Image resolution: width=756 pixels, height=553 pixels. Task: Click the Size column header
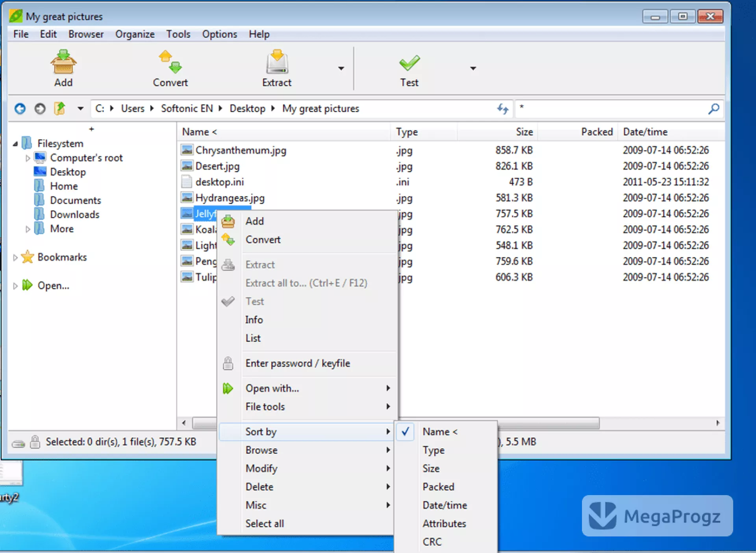497,132
